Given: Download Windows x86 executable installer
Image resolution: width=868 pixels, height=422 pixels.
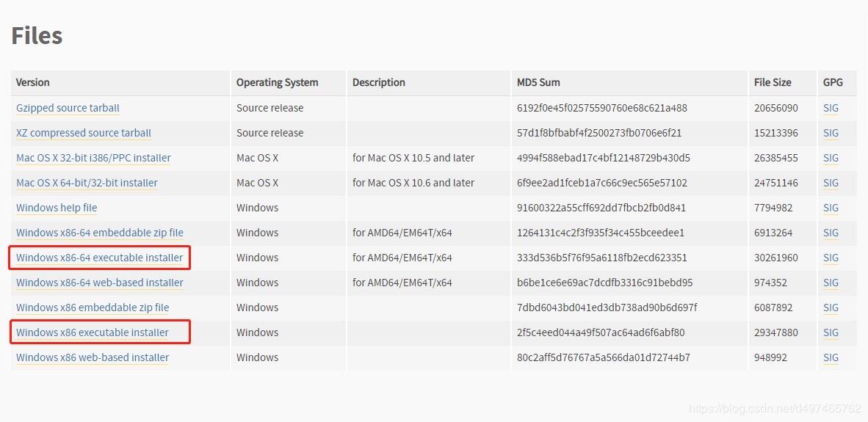Looking at the screenshot, I should [x=93, y=332].
